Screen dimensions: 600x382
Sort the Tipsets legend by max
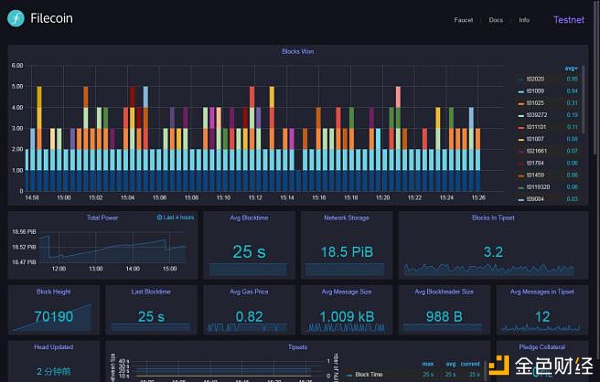[427, 364]
